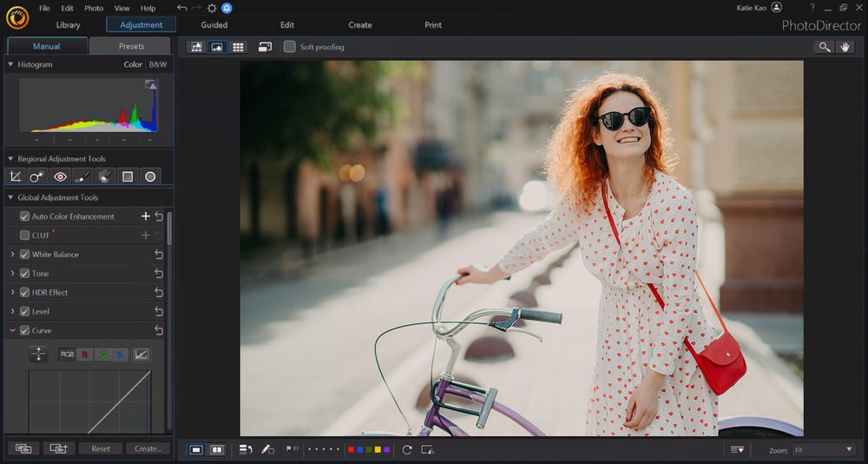Enable the CLUT checkbox
Viewport: 868px width, 464px height.
pos(24,235)
